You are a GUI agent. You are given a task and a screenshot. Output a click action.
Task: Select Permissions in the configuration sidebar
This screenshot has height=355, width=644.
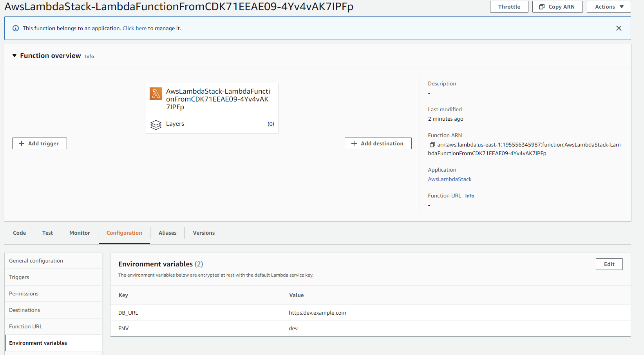point(24,293)
